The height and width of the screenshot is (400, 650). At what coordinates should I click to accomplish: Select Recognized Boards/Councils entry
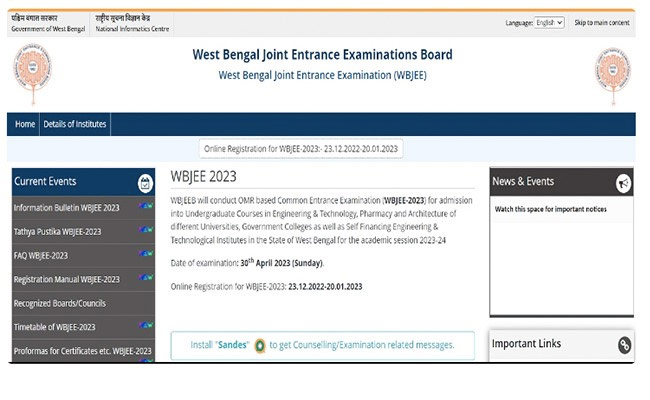tap(59, 304)
